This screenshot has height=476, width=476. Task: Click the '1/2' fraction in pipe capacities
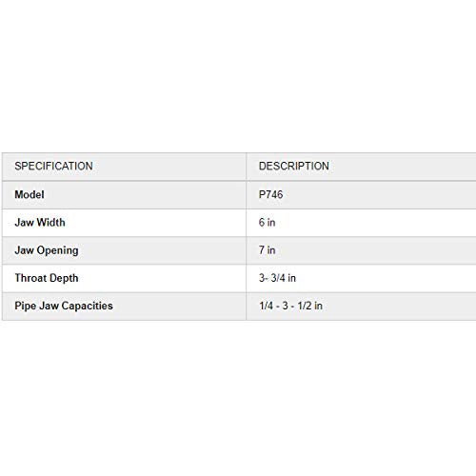click(x=305, y=306)
